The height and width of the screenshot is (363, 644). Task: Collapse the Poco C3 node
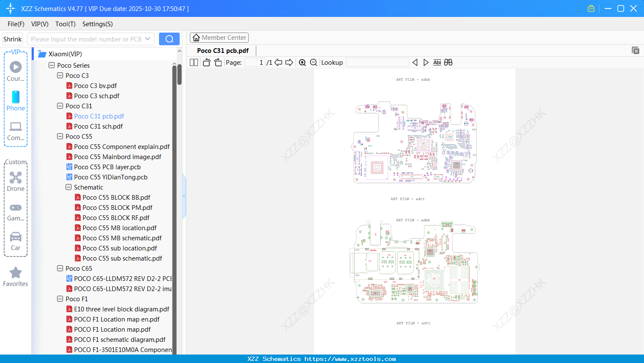(x=60, y=76)
